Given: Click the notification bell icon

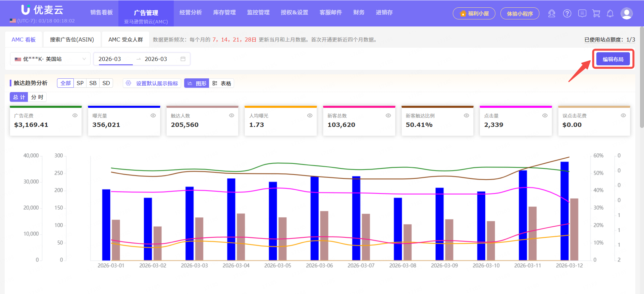Looking at the screenshot, I should 610,13.
